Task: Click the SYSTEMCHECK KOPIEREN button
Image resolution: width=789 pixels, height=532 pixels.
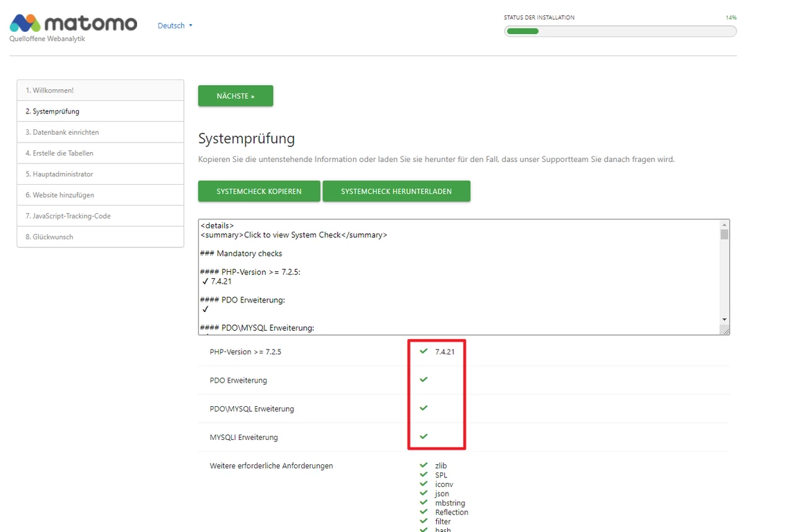Action: coord(259,192)
